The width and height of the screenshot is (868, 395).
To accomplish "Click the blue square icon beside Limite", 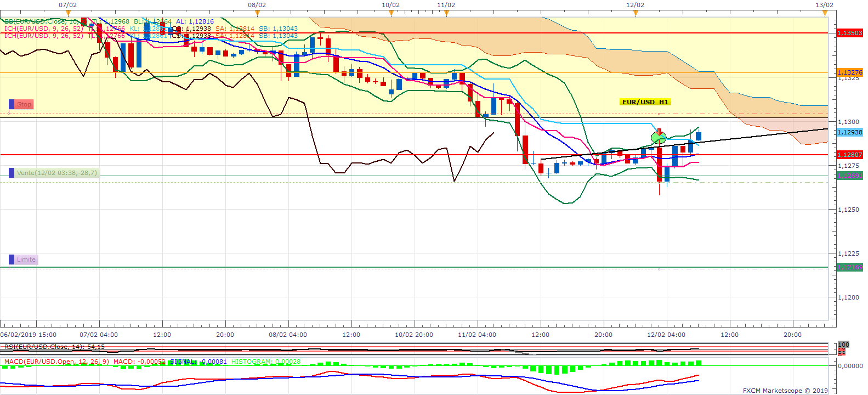I will pyautogui.click(x=12, y=259).
